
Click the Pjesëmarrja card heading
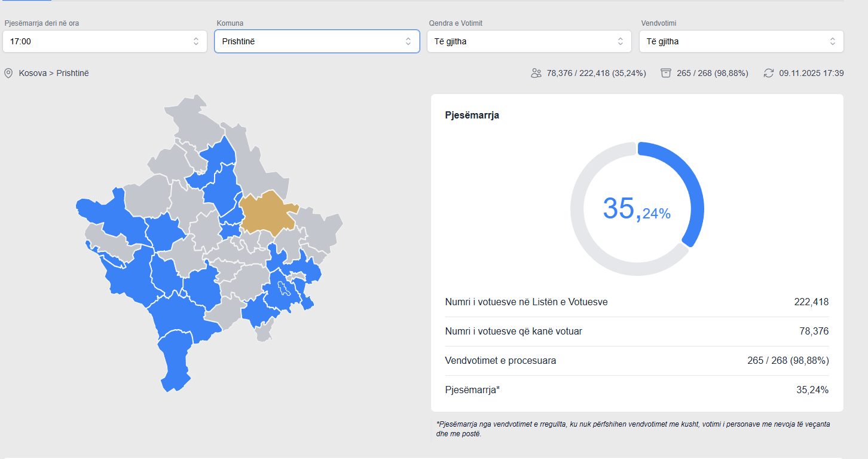(472, 115)
